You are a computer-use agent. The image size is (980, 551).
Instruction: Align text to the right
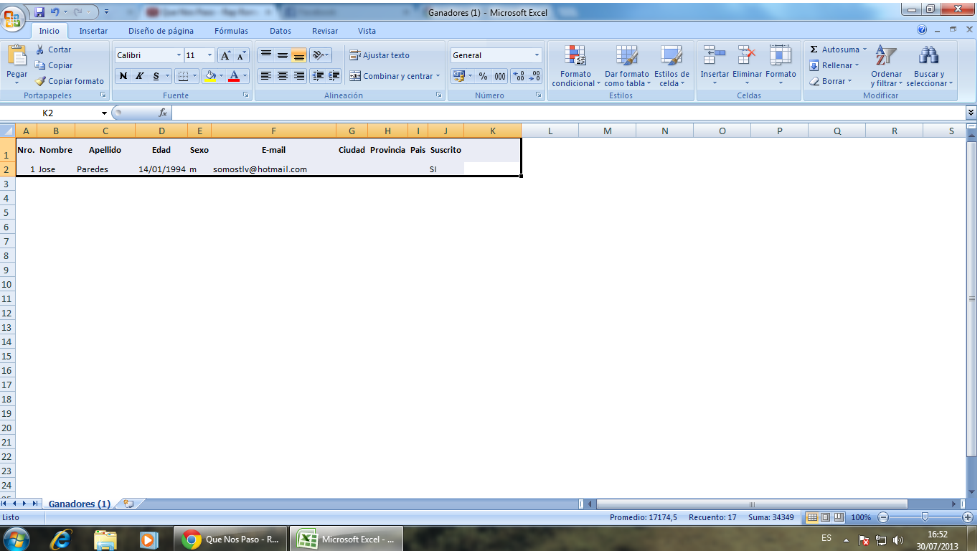298,76
